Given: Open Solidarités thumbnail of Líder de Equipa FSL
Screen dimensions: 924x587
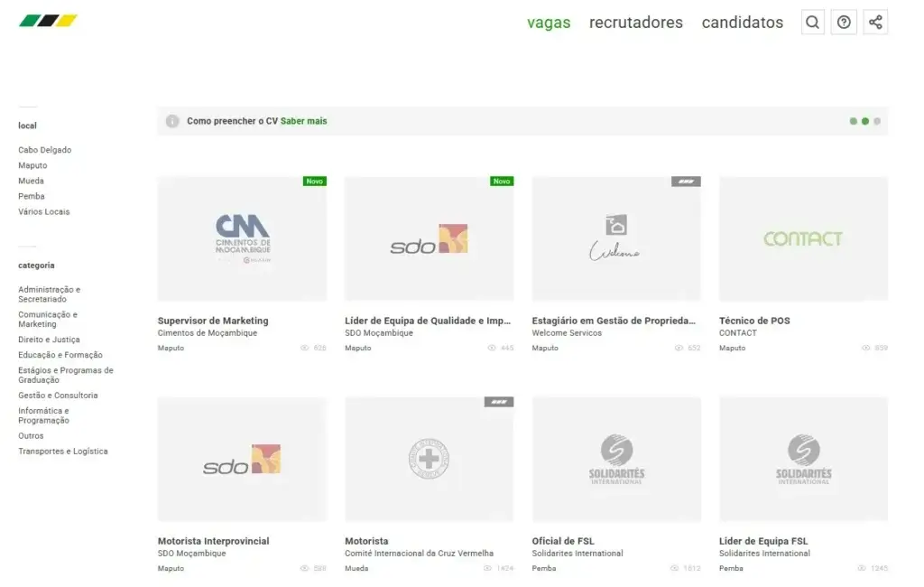Looking at the screenshot, I should click(803, 460).
